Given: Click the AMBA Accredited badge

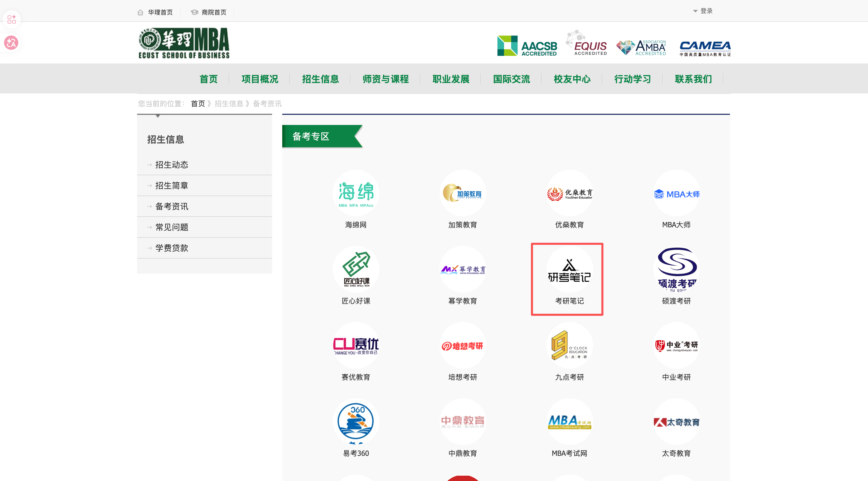Looking at the screenshot, I should click(641, 47).
